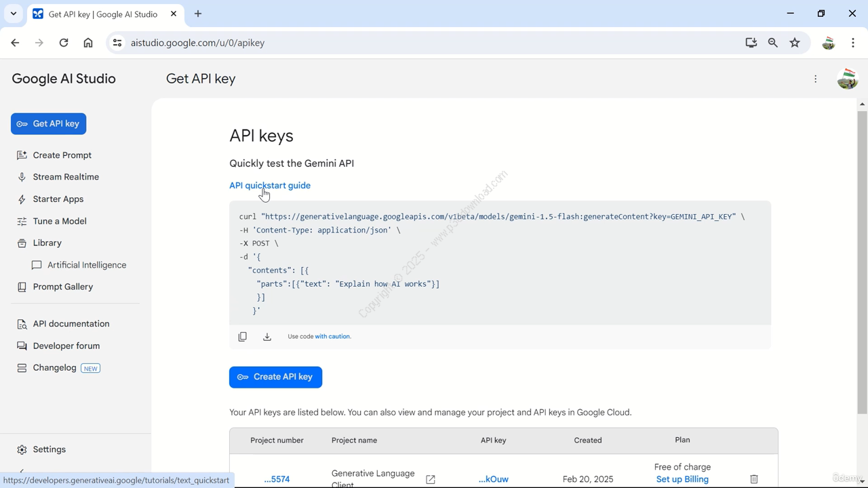868x488 pixels.
Task: Open Create Prompt in the sidebar
Action: point(62,155)
